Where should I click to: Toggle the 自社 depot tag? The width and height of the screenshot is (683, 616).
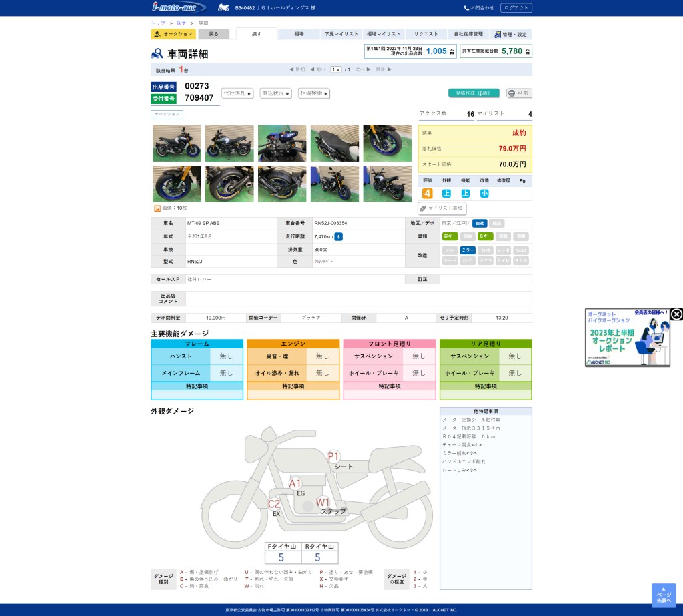480,223
